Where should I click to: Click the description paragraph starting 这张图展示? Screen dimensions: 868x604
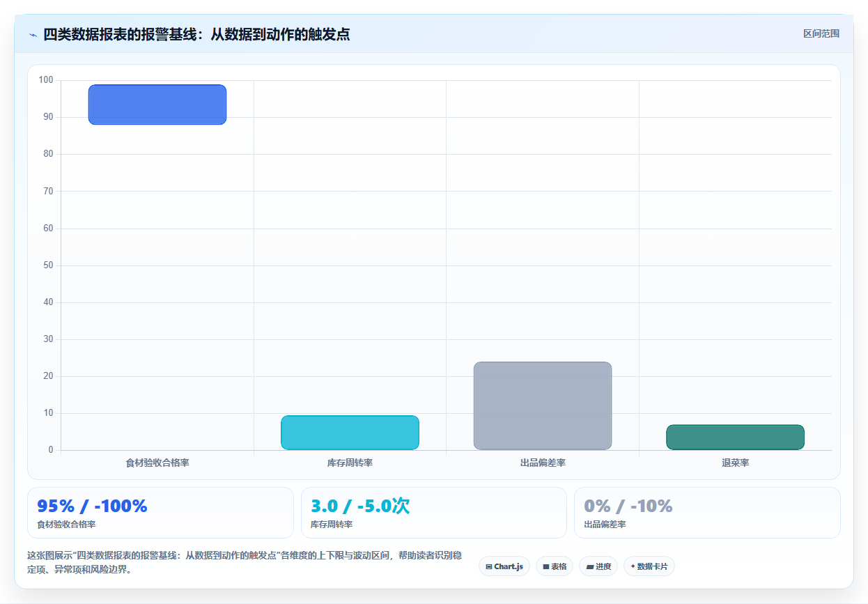[245, 562]
